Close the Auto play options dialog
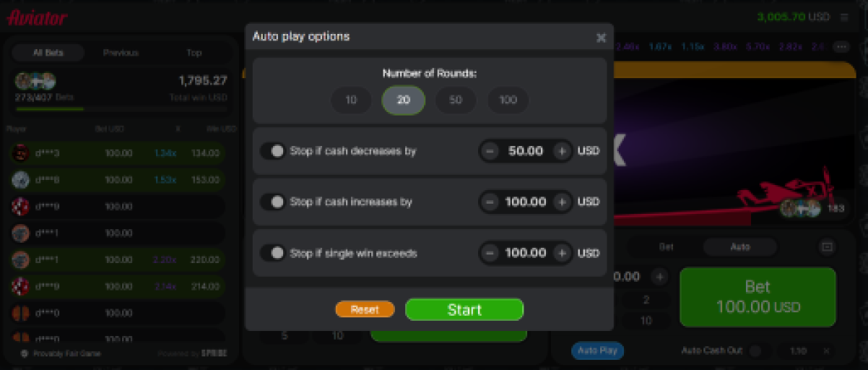This screenshot has width=868, height=370. click(601, 38)
